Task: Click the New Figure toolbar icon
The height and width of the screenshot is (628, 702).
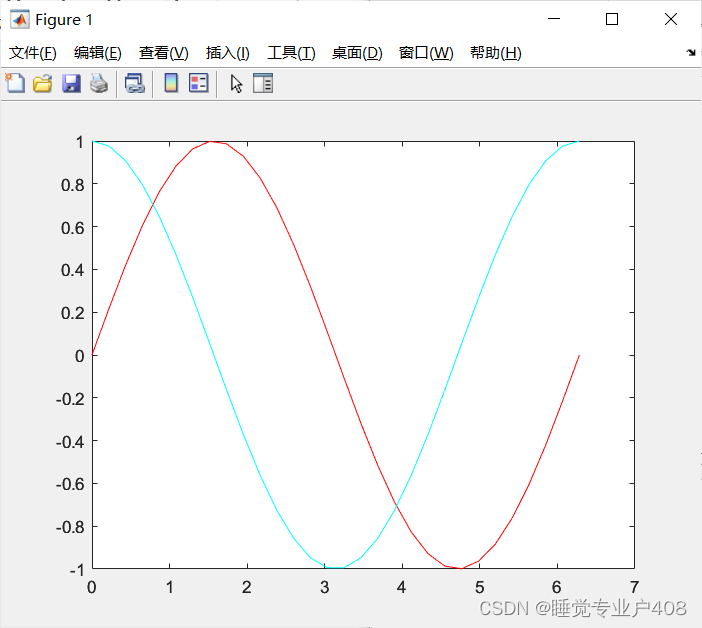Action: pyautogui.click(x=15, y=83)
